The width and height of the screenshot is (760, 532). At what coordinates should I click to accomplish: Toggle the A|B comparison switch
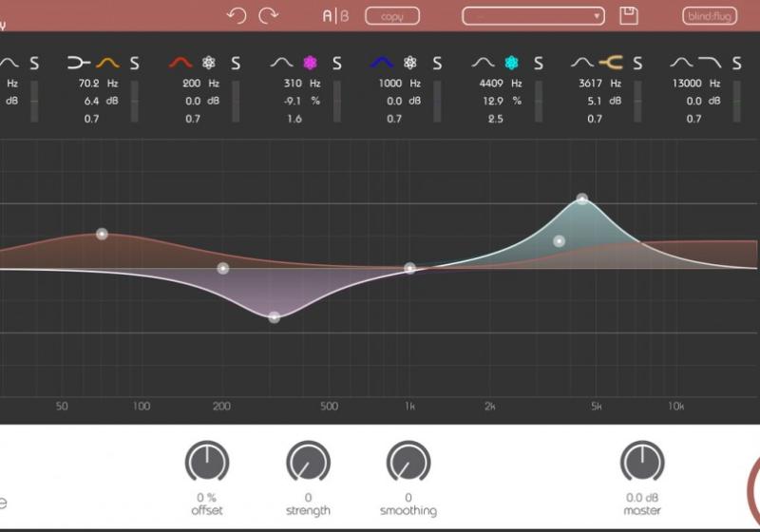click(x=335, y=15)
